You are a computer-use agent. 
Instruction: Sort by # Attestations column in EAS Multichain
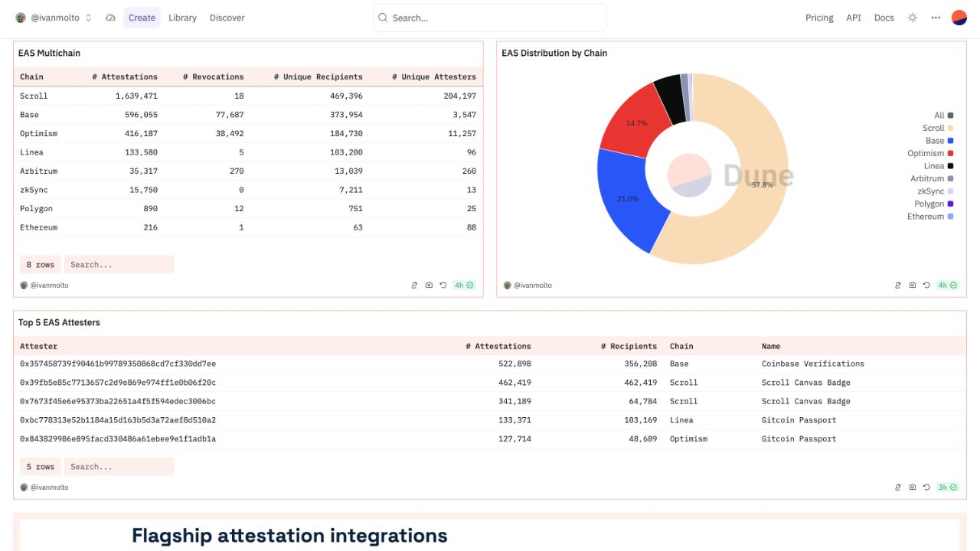pos(125,77)
